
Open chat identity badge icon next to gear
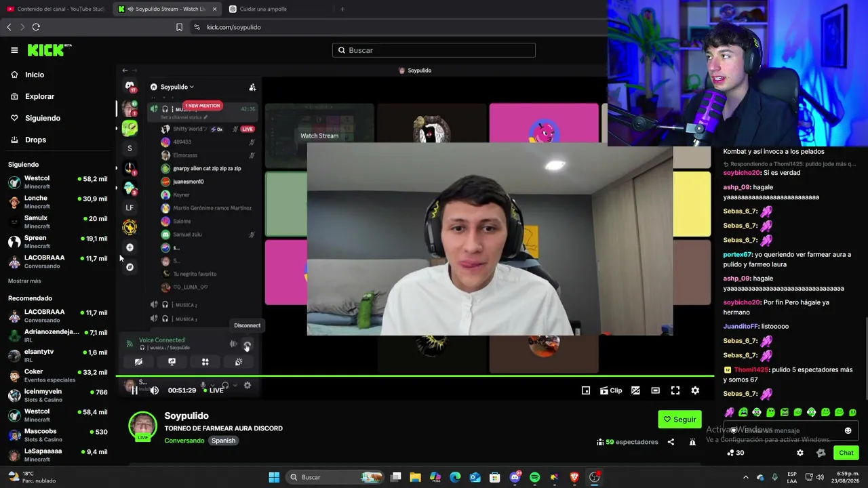click(821, 453)
